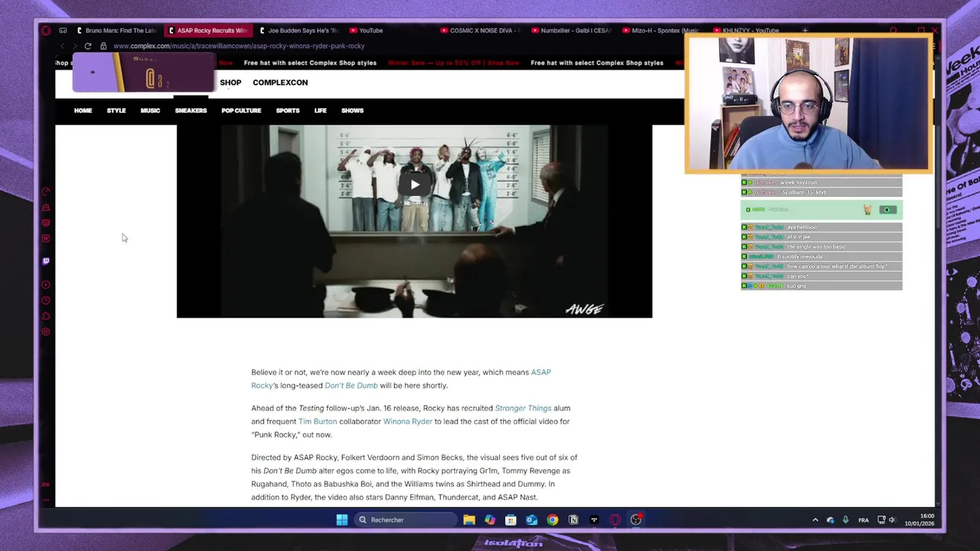Image resolution: width=980 pixels, height=551 pixels.
Task: Go forward in browser history
Action: (75, 46)
